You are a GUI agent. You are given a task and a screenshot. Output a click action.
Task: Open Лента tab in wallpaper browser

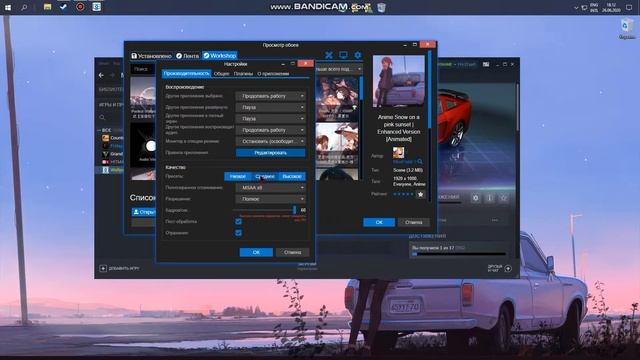(x=188, y=56)
